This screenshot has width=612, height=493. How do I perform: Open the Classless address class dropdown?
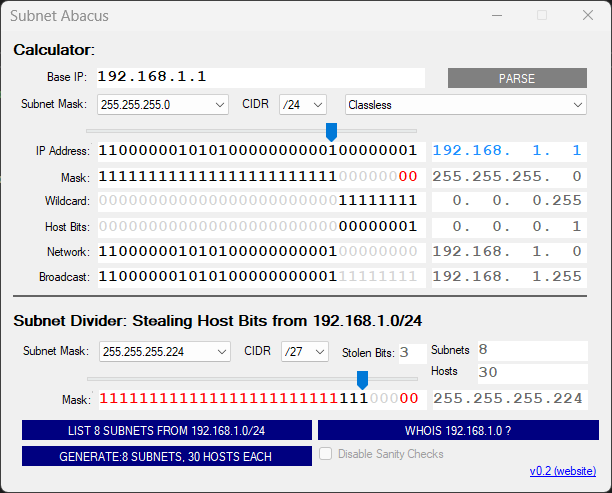pyautogui.click(x=465, y=104)
